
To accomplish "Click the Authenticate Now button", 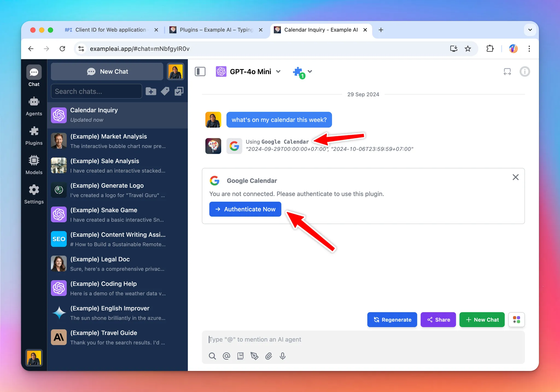I will tap(245, 209).
